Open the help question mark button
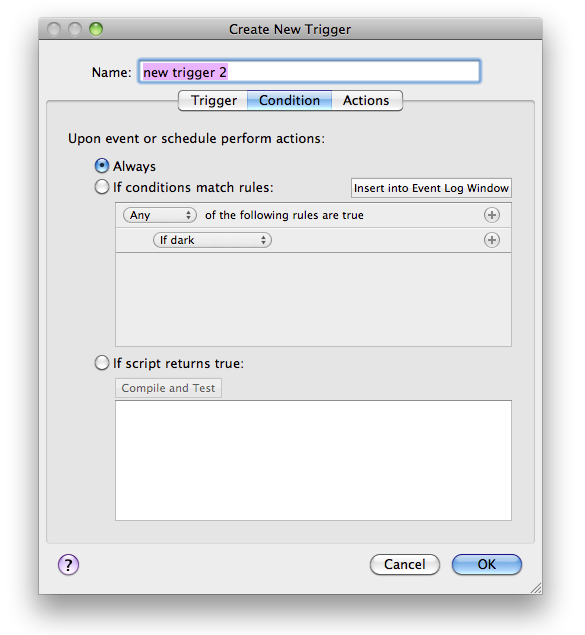This screenshot has height=635, width=585. pos(68,565)
